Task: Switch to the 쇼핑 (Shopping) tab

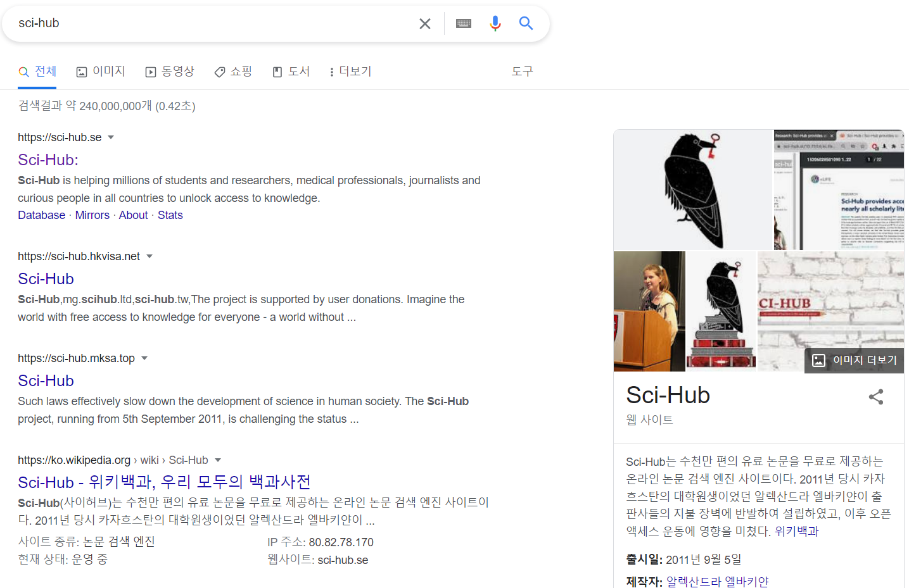Action: [233, 72]
